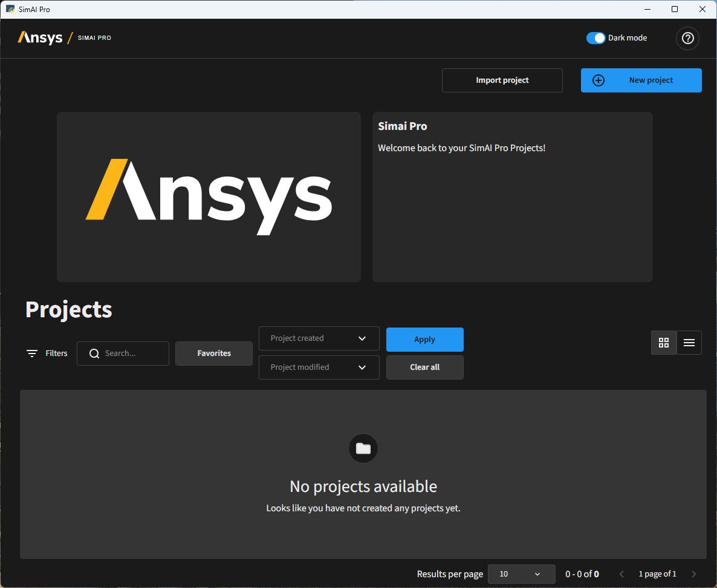The height and width of the screenshot is (588, 717).
Task: Toggle the Favorites filter
Action: (214, 354)
